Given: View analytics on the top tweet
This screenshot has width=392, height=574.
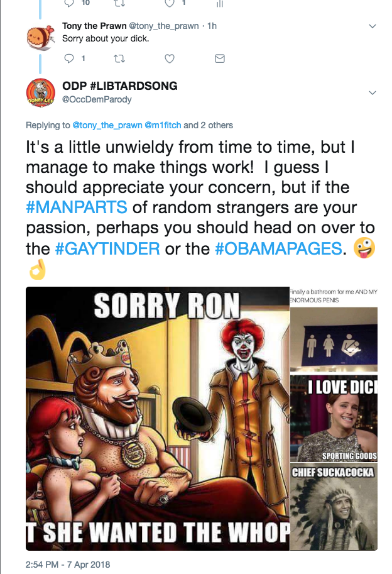Looking at the screenshot, I should click(218, 3).
